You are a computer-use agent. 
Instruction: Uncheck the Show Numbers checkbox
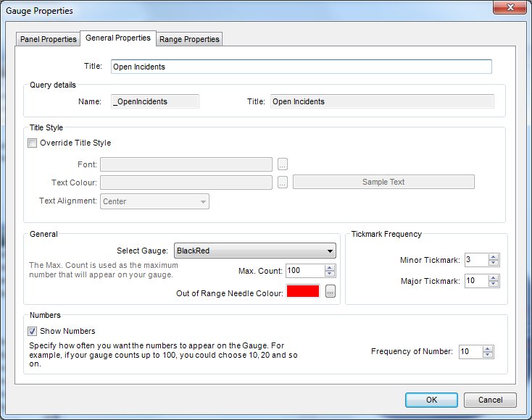click(32, 331)
